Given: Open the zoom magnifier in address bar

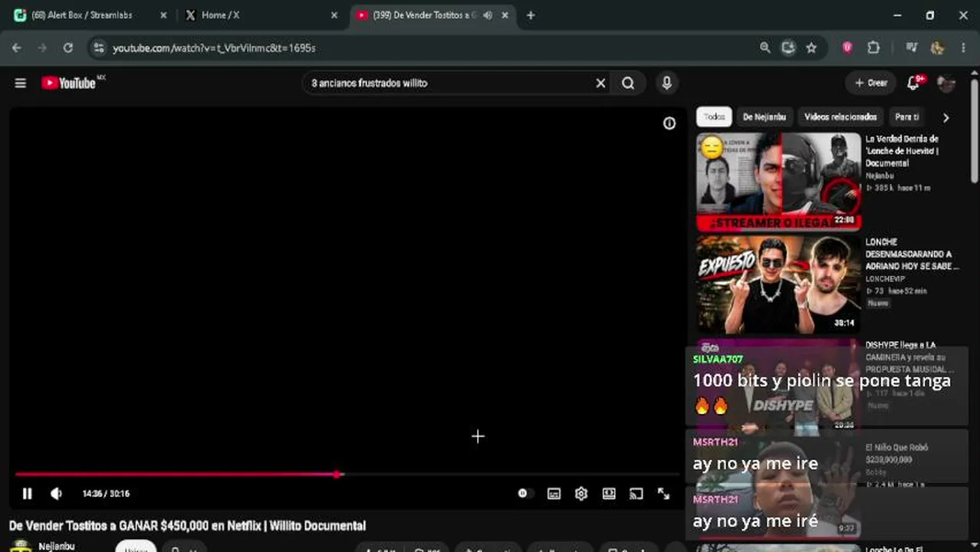Looking at the screenshot, I should (x=765, y=48).
